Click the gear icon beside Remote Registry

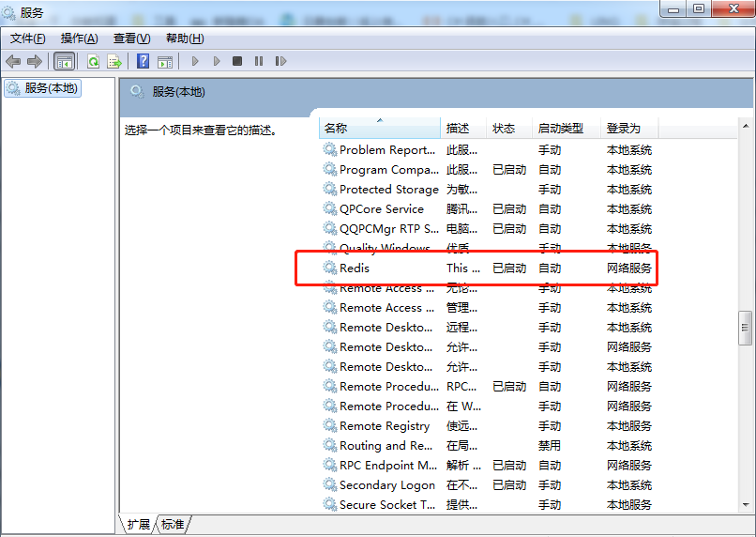tap(330, 425)
